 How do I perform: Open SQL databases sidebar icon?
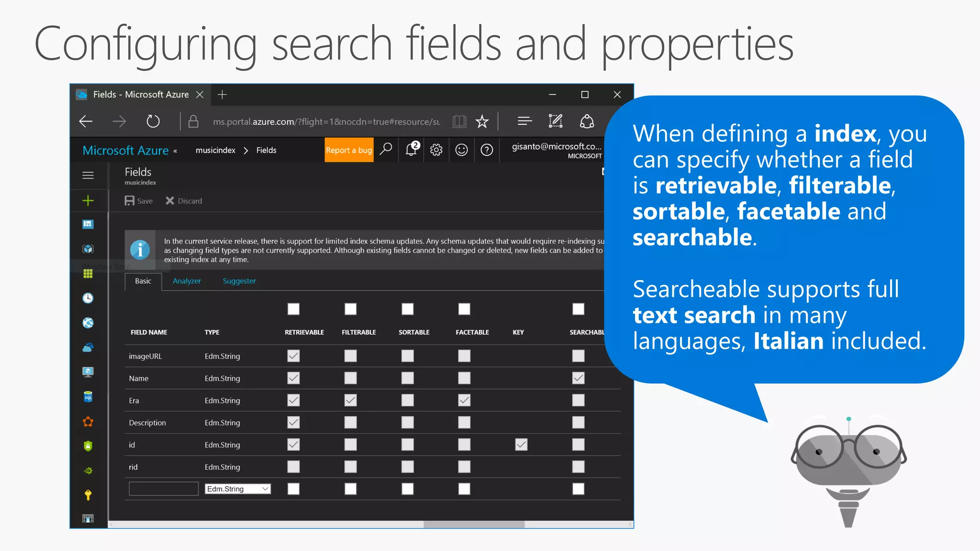(88, 397)
